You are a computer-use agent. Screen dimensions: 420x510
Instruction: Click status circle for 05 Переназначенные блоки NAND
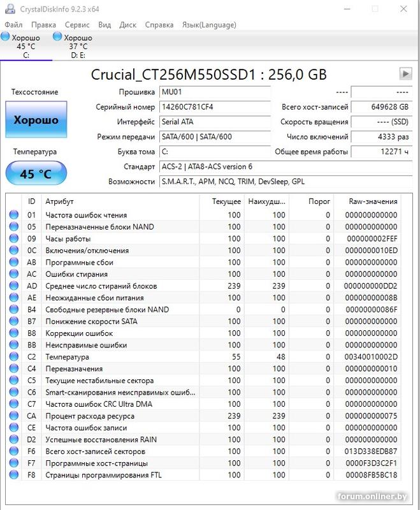14,226
